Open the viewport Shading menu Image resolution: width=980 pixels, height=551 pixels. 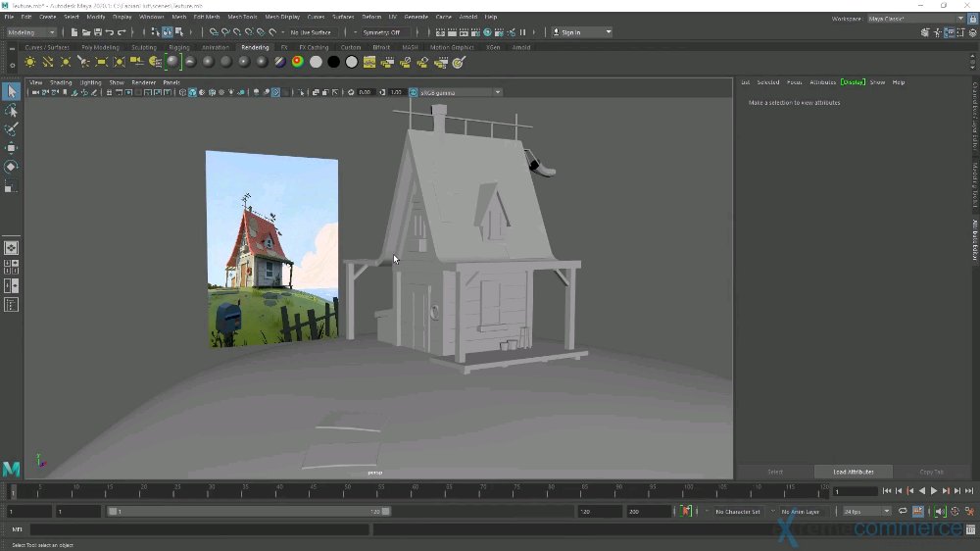coord(61,82)
